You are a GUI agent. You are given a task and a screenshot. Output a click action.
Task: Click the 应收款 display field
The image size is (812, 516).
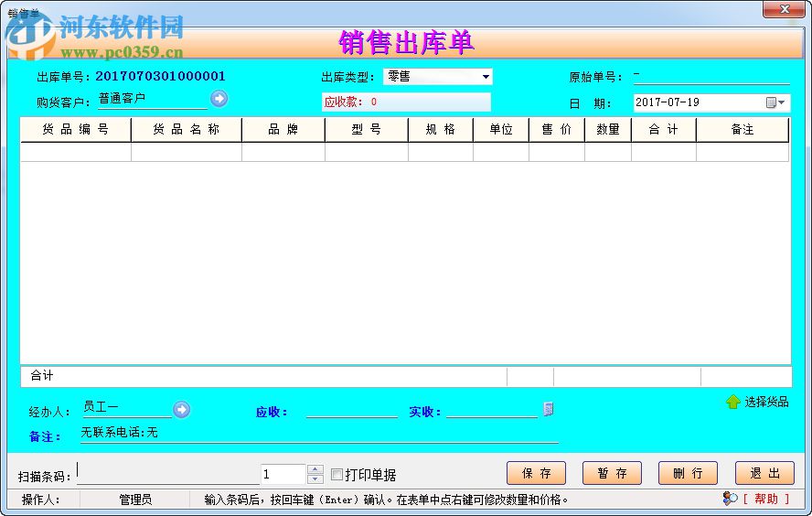(x=406, y=102)
